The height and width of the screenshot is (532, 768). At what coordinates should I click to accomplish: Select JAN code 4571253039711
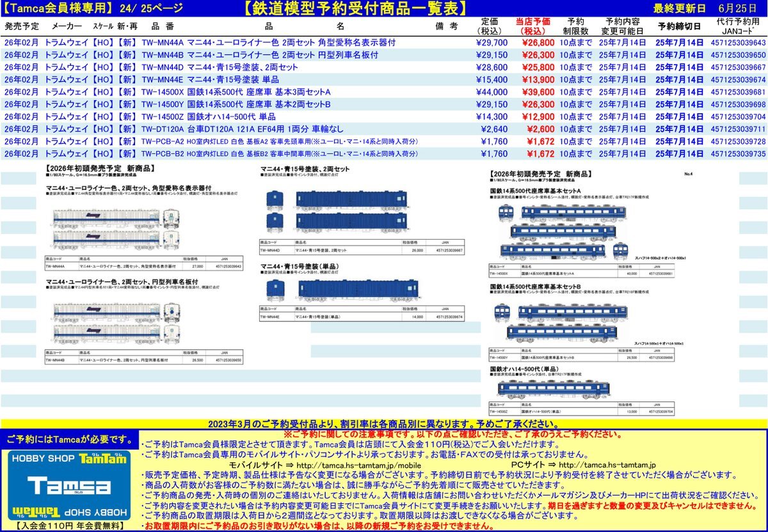738,129
